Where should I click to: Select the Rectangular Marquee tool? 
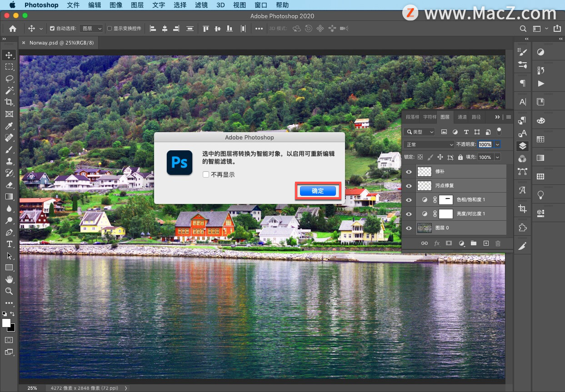pos(9,67)
